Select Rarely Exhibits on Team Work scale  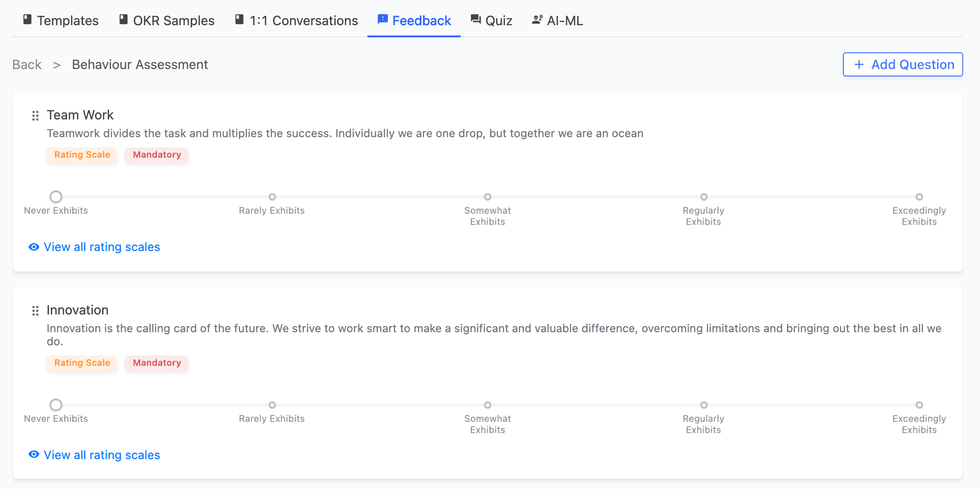[x=272, y=197]
